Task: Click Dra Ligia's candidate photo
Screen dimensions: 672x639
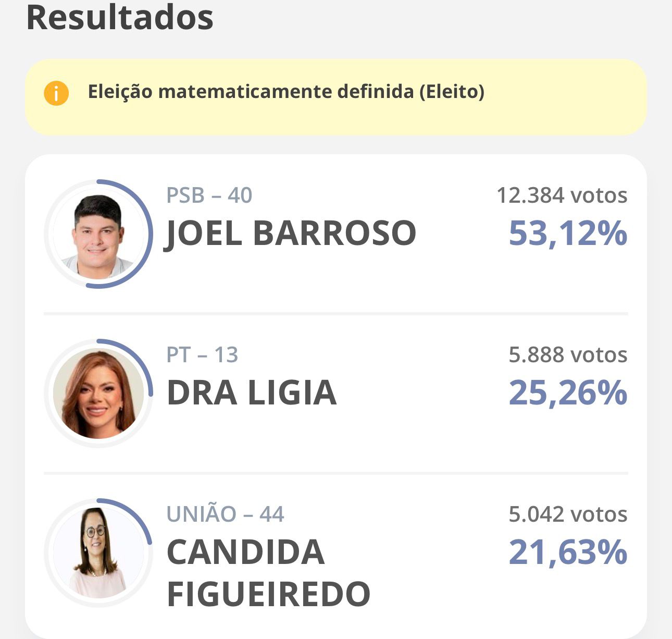Action: coord(98,394)
